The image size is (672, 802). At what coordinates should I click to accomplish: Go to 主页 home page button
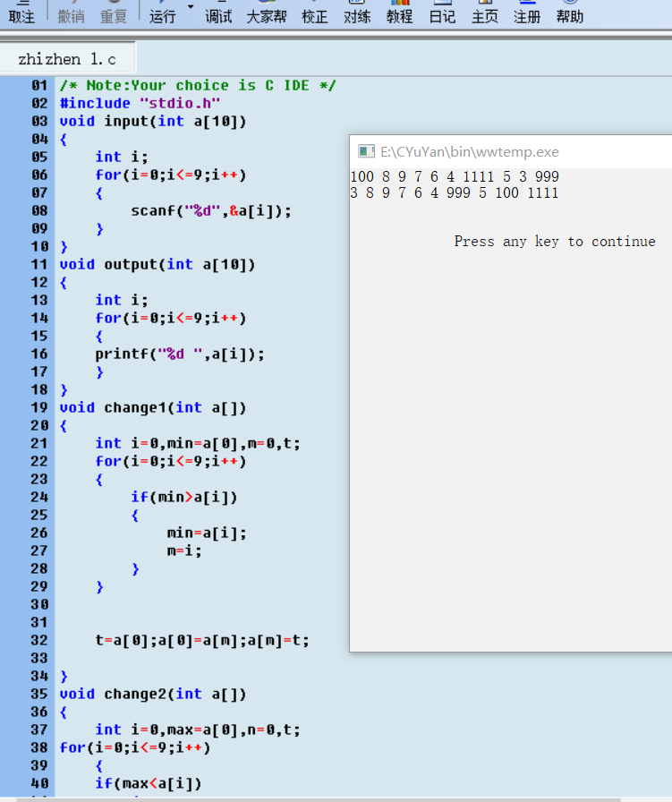click(x=484, y=13)
